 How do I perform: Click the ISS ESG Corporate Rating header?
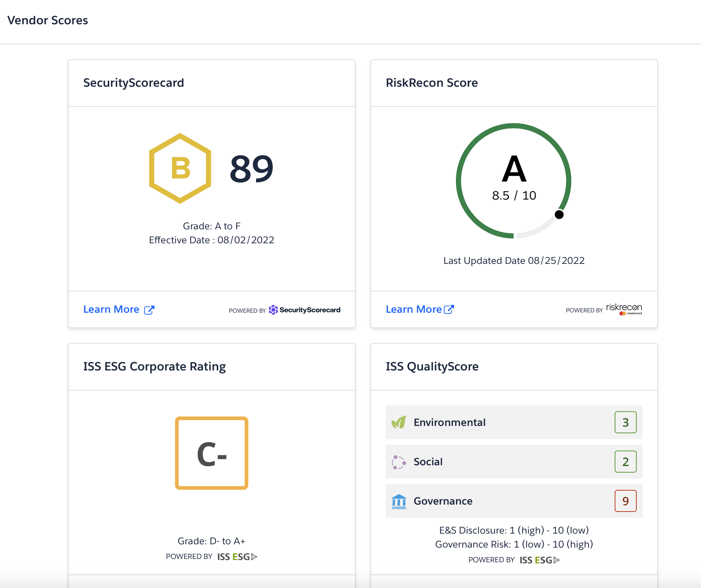tap(155, 366)
